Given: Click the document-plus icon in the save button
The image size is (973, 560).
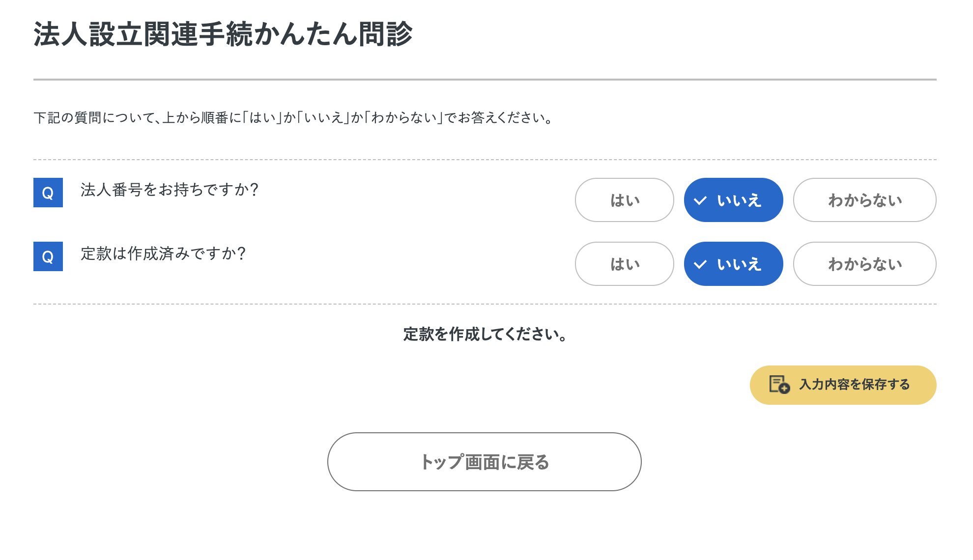Looking at the screenshot, I should coord(779,385).
